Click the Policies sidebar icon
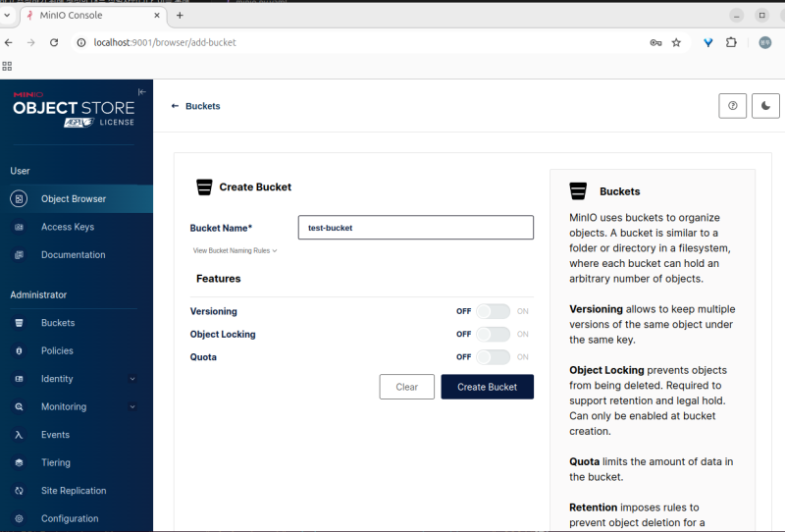This screenshot has width=785, height=532. 19,351
